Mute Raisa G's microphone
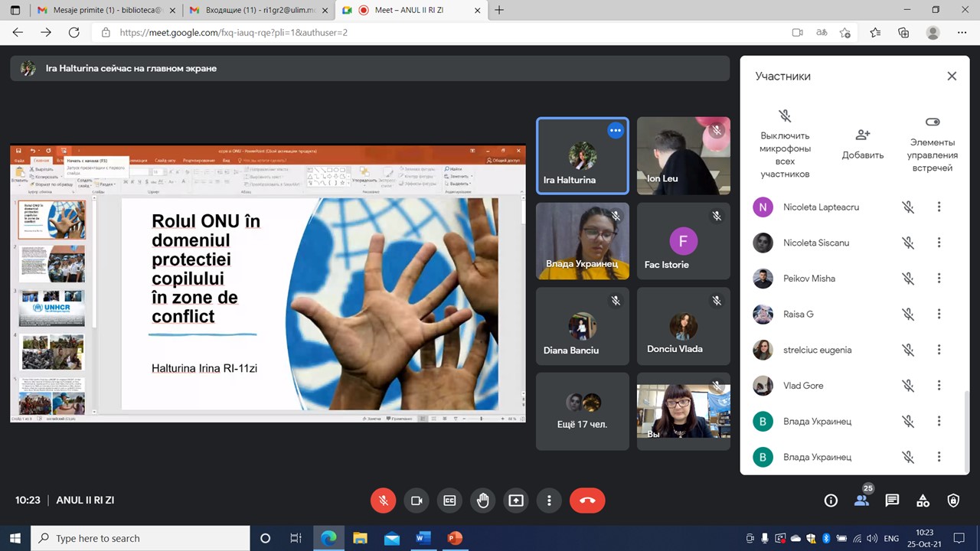Viewport: 980px width, 551px height. pos(908,314)
